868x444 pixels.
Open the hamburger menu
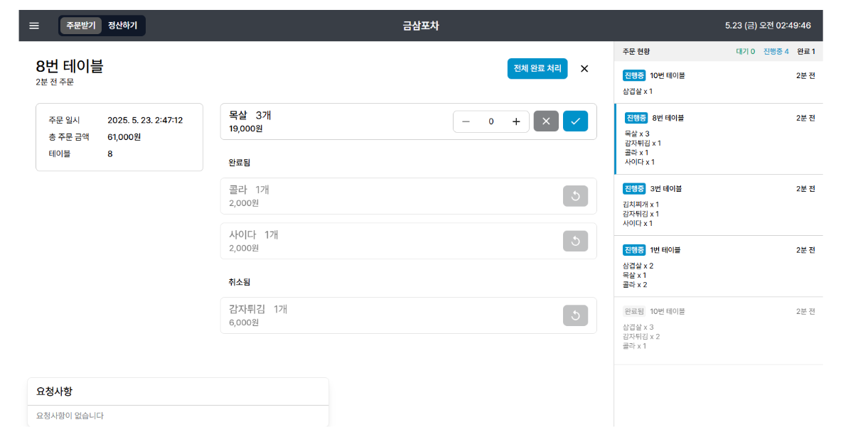34,26
